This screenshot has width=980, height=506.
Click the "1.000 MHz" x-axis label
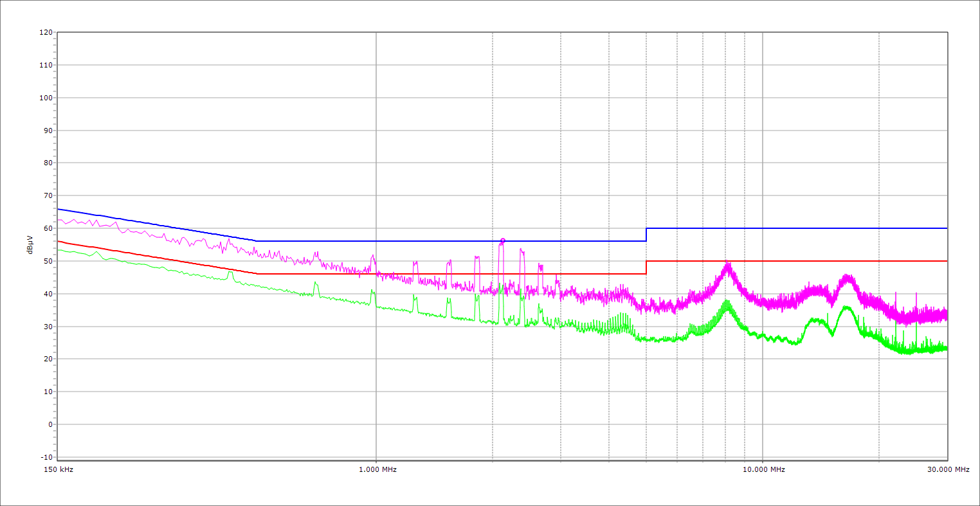coord(376,469)
